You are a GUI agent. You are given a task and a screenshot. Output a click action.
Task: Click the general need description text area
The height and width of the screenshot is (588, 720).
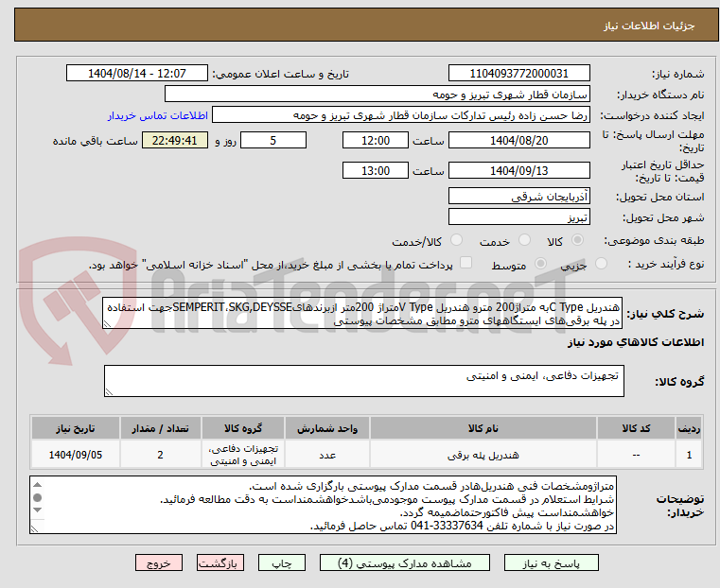coord(362,313)
